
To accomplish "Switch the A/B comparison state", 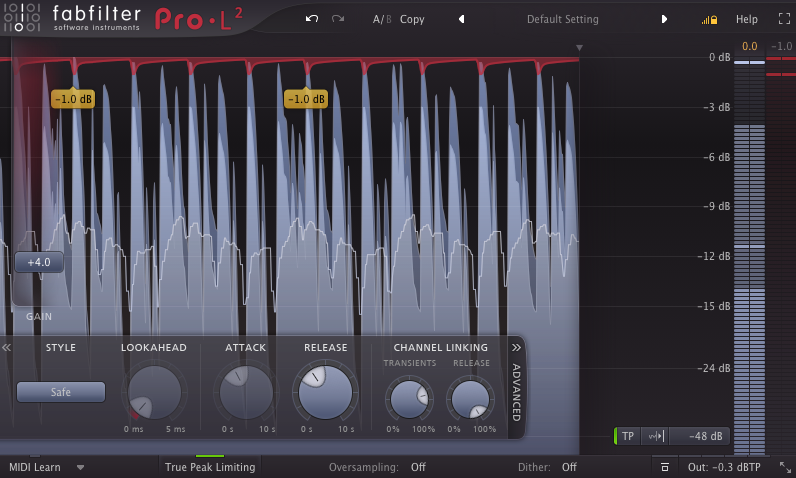I will (x=382, y=19).
